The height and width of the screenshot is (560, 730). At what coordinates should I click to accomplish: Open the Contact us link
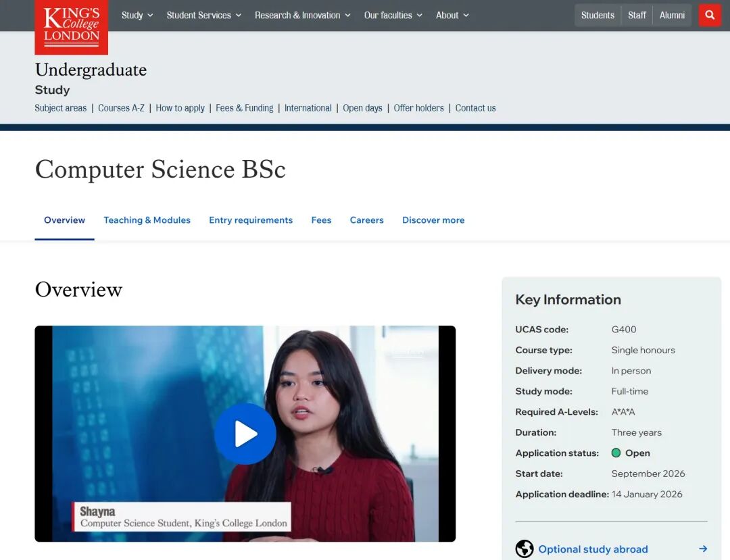pyautogui.click(x=475, y=108)
